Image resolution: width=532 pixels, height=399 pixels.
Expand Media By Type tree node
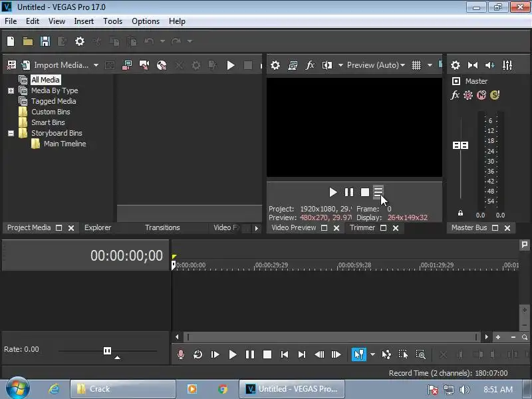(11, 90)
